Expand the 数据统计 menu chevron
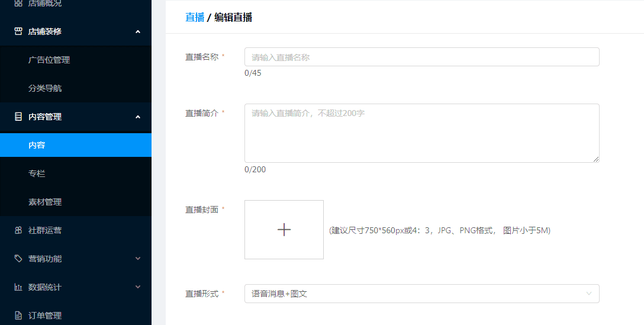644x325 pixels. tap(138, 287)
